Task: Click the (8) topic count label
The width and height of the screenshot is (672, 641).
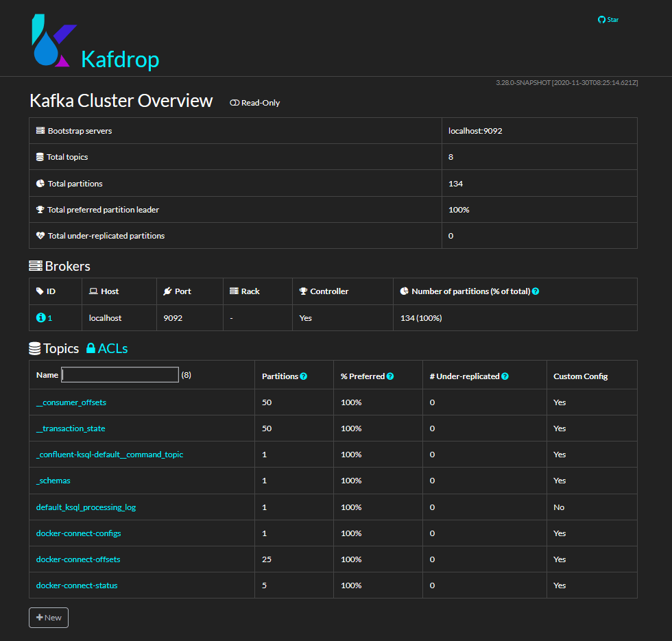Action: 186,375
